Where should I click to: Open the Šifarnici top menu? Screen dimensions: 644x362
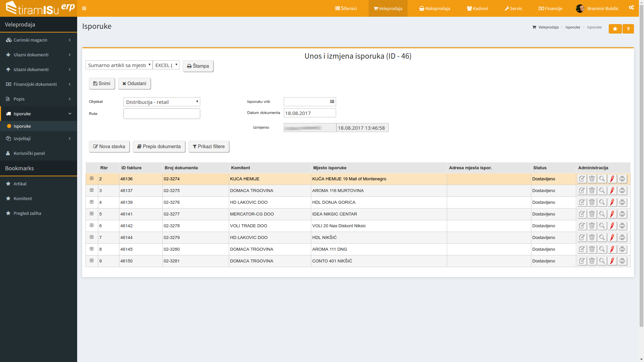pos(346,8)
